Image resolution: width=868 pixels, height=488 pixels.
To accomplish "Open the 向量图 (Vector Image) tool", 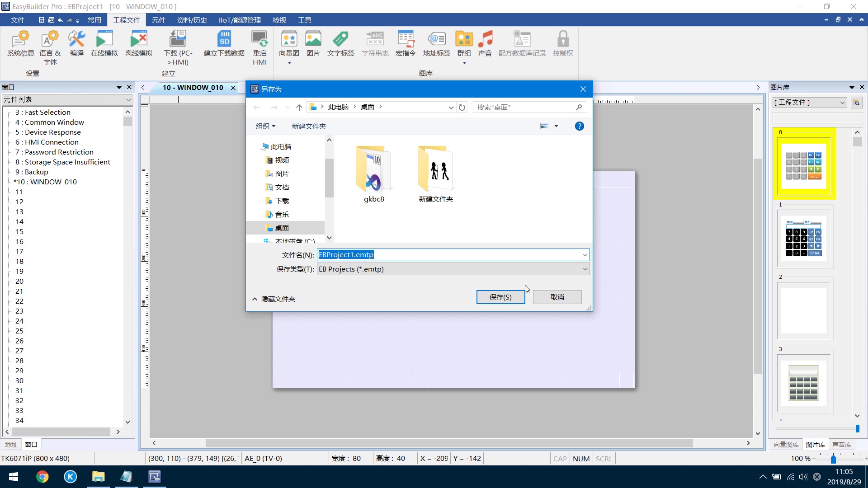I will (288, 45).
